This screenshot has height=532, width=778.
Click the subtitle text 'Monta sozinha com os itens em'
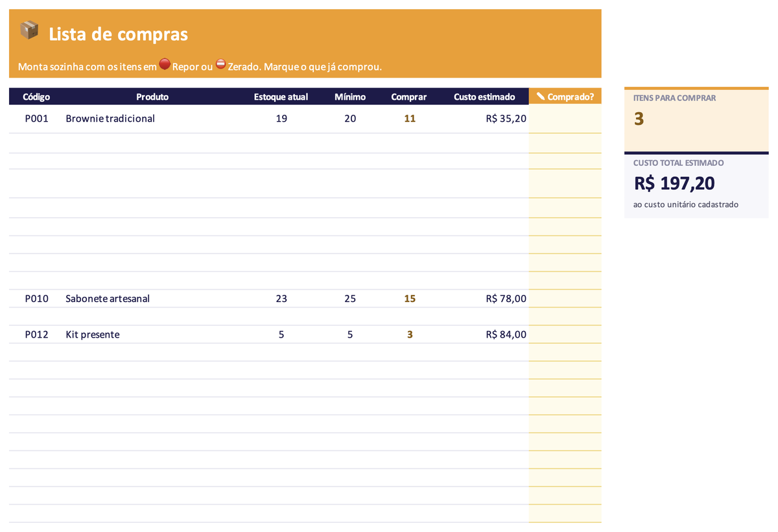[x=88, y=67]
